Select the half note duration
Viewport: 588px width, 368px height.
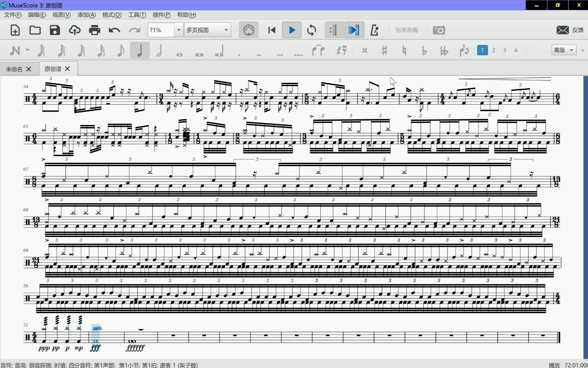tap(159, 50)
